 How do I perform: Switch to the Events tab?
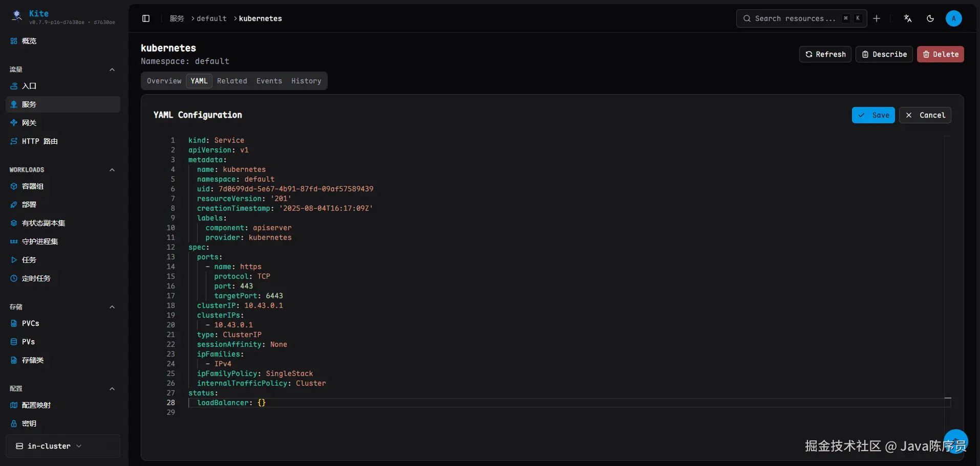point(269,81)
